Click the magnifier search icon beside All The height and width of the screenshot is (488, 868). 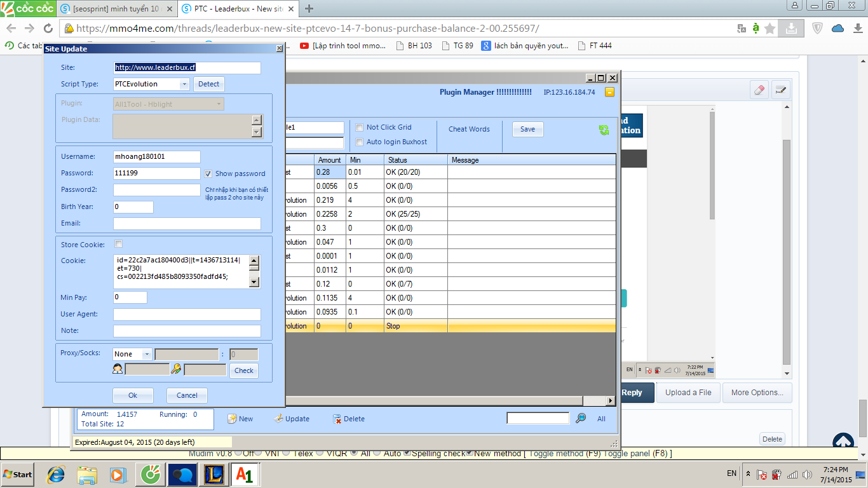(581, 418)
